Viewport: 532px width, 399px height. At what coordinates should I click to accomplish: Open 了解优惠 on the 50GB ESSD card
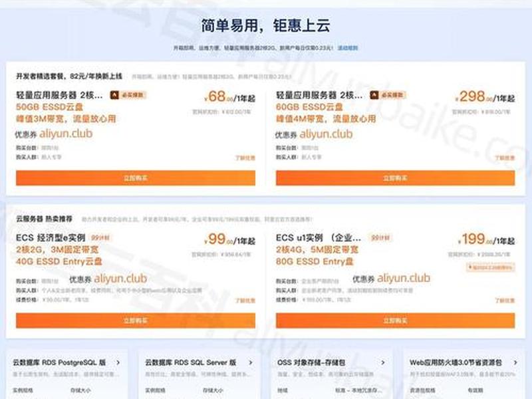pos(245,158)
